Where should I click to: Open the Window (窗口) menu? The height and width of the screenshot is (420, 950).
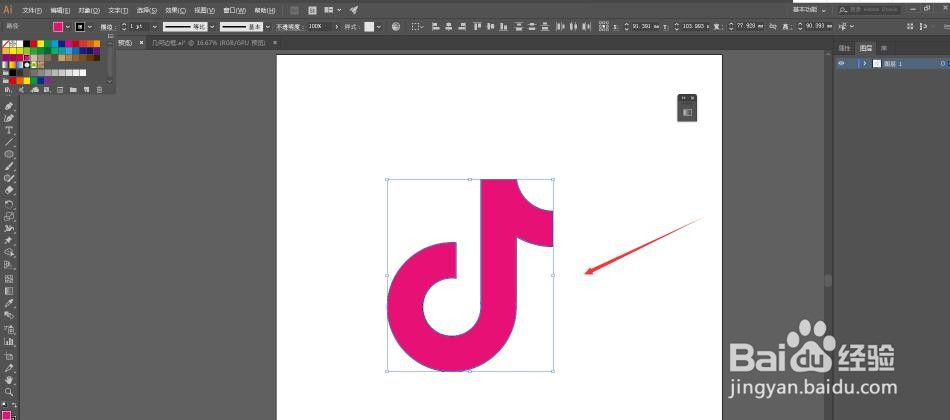pyautogui.click(x=234, y=11)
